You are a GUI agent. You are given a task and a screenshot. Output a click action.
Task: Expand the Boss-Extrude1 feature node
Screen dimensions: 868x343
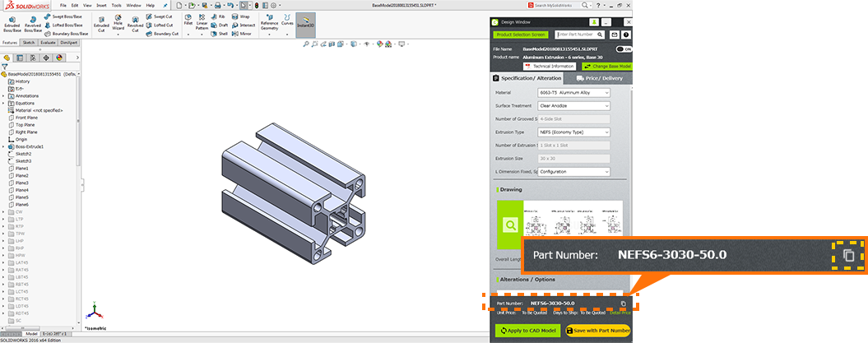tap(3, 146)
